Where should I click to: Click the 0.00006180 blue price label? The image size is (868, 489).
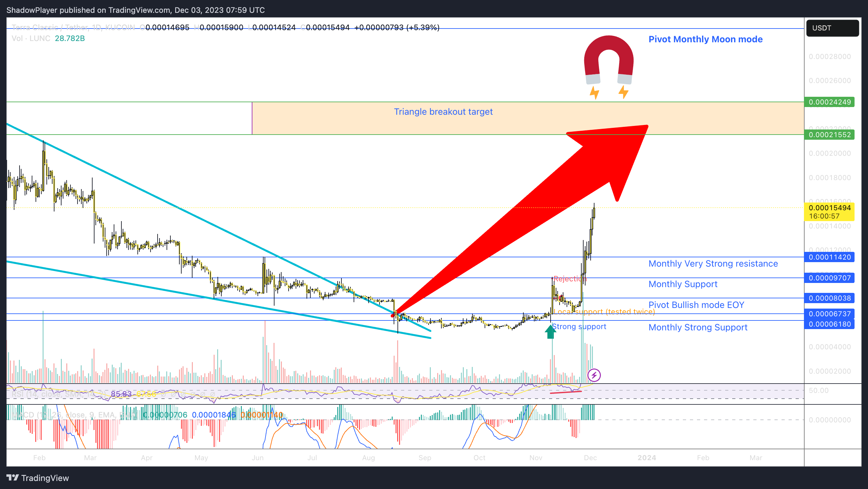click(829, 324)
